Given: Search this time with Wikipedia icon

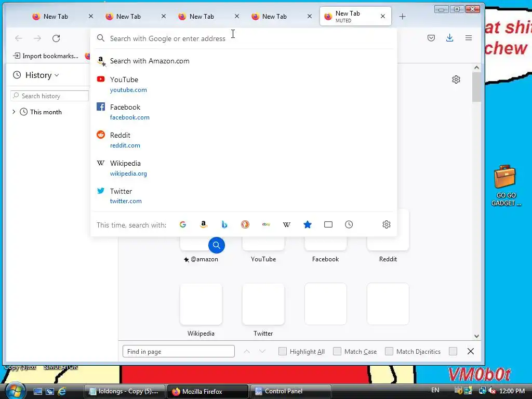Looking at the screenshot, I should click(x=287, y=224).
